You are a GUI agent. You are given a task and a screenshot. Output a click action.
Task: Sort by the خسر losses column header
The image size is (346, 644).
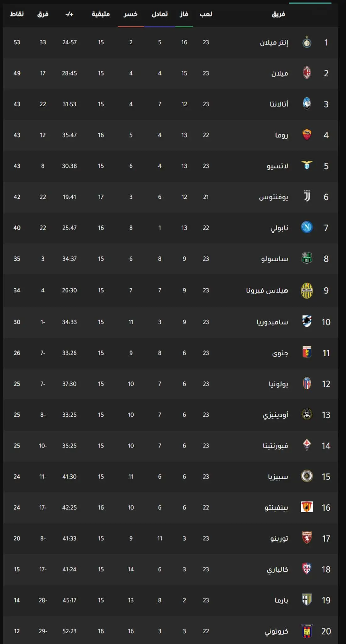click(131, 14)
